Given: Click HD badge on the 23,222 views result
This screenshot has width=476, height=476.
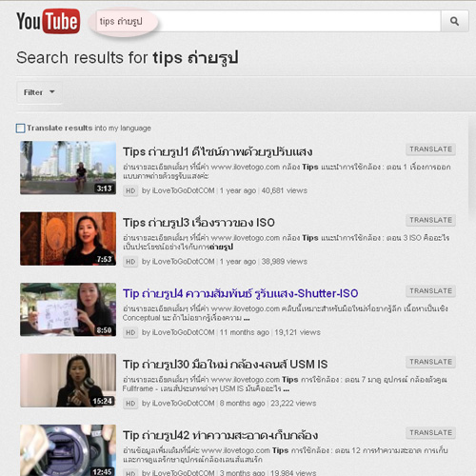Looking at the screenshot, I should pos(130,404).
